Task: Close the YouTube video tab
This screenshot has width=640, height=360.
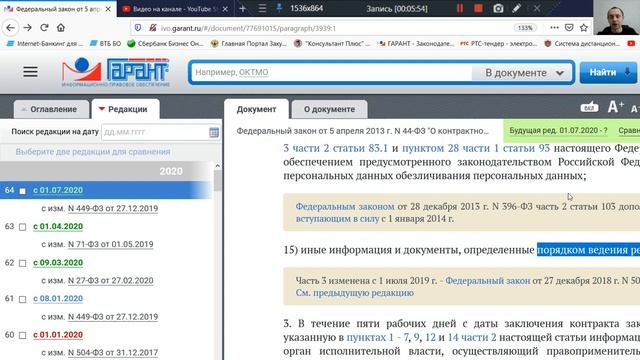Action: 225,9
